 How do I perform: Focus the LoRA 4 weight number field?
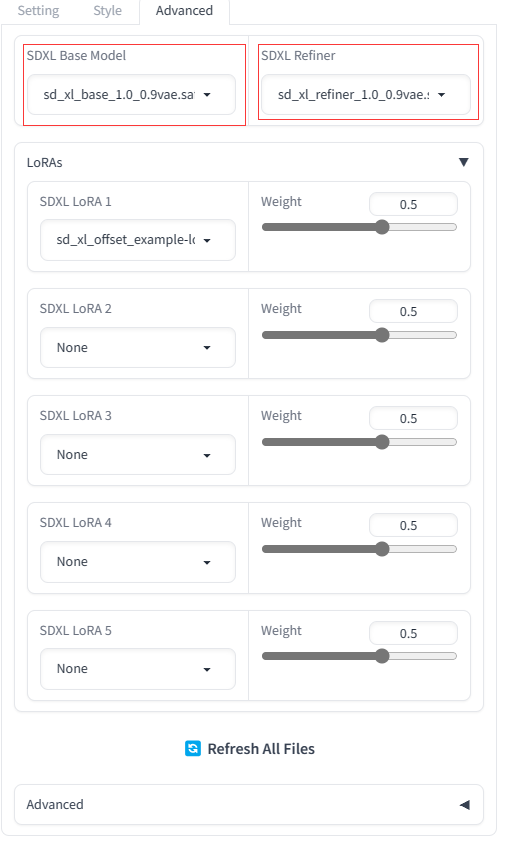[x=413, y=525]
